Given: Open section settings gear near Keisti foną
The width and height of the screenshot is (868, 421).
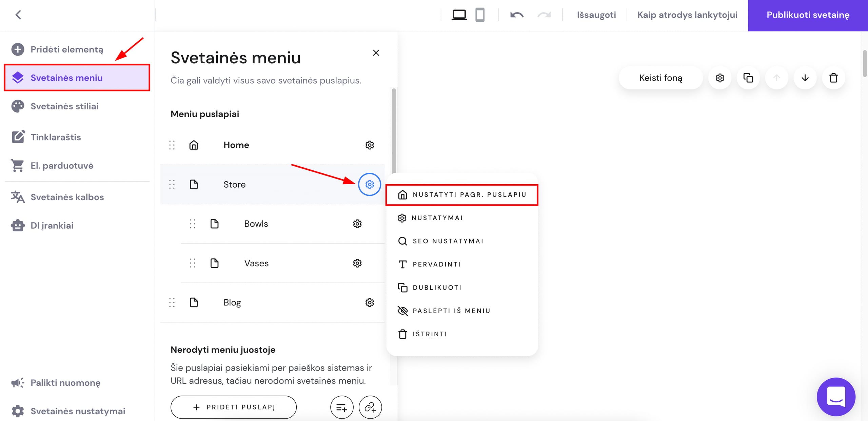Looking at the screenshot, I should point(720,78).
